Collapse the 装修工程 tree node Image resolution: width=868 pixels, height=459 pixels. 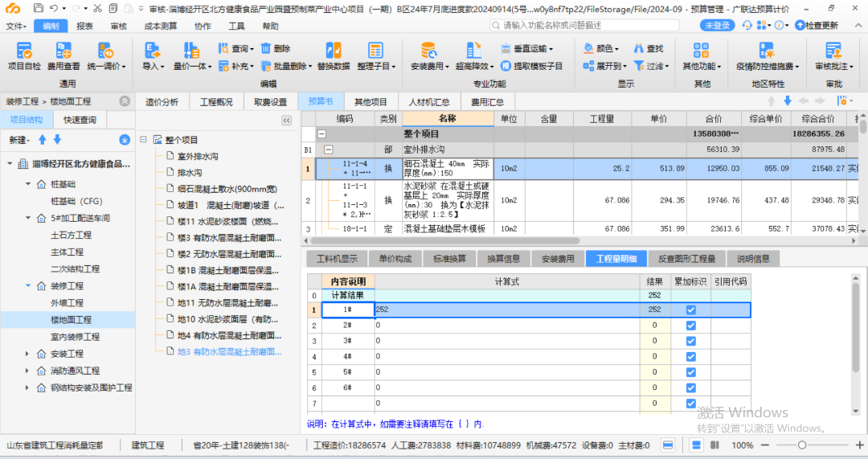[27, 285]
